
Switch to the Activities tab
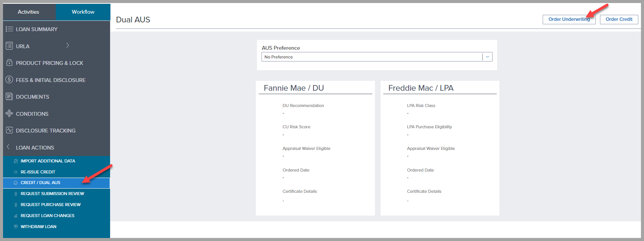(28, 12)
